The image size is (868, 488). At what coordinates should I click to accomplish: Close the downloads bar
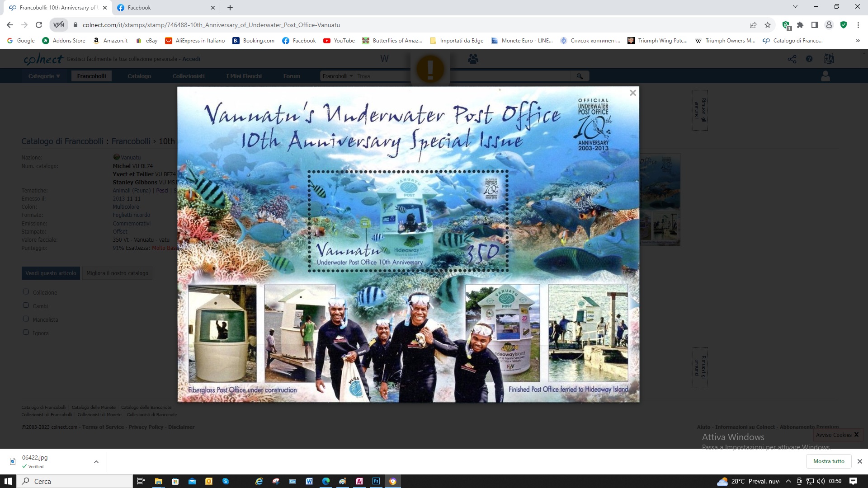point(859,461)
